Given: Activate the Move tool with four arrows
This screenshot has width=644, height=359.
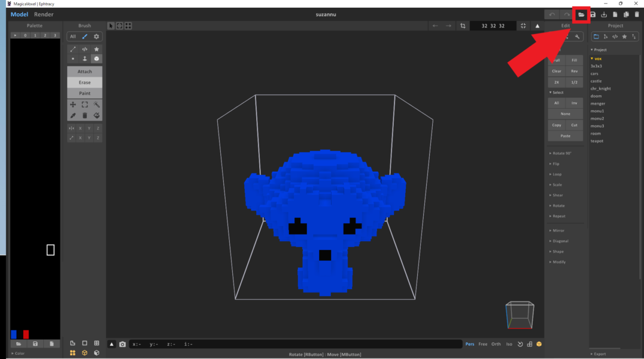Looking at the screenshot, I should 73,105.
